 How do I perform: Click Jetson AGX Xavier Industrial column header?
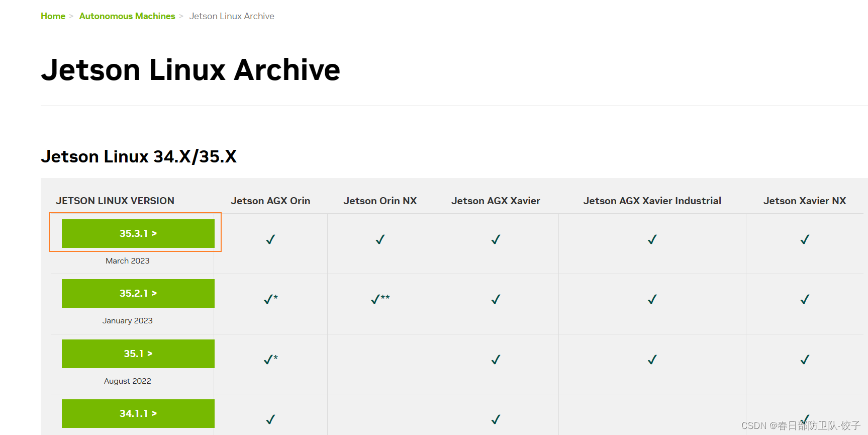(x=652, y=201)
